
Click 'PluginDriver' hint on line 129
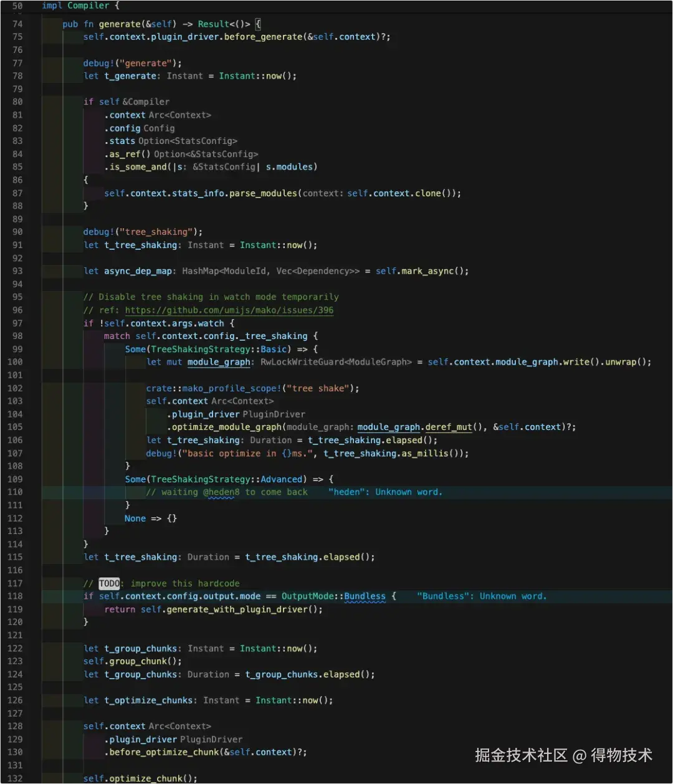coord(211,739)
